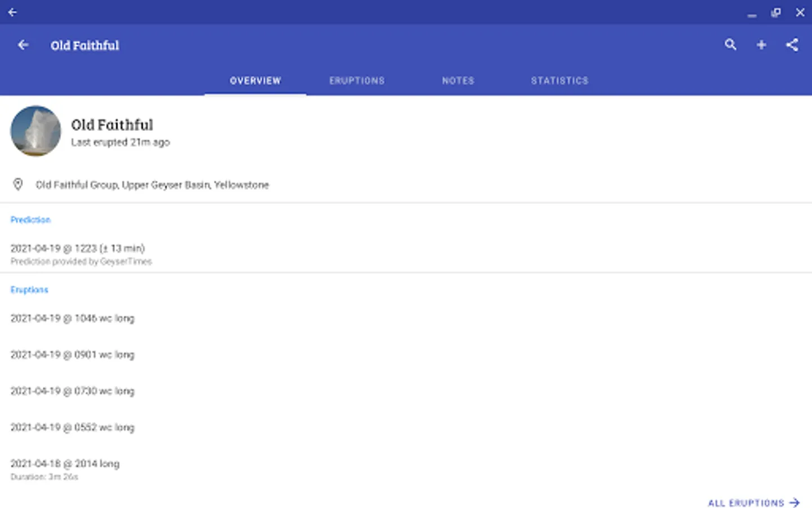Open search with the magnifier icon
Image resolution: width=812 pixels, height=508 pixels.
click(730, 45)
